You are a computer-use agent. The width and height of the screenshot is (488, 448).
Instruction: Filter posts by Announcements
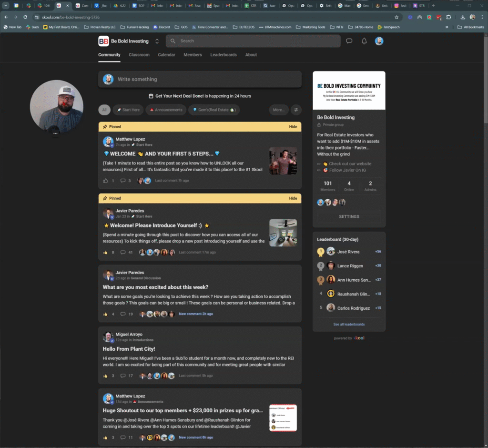pyautogui.click(x=166, y=110)
